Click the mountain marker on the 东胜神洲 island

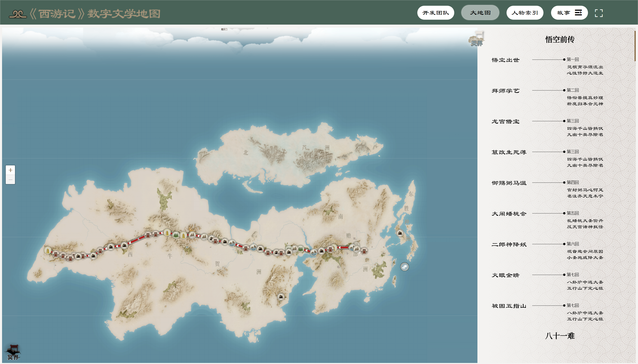(400, 233)
